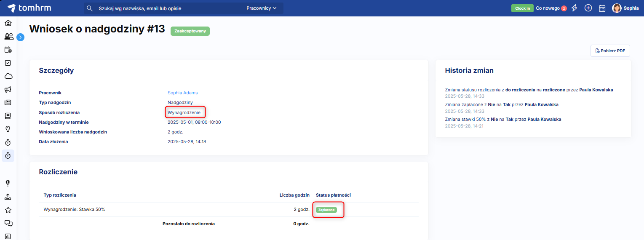Expand the sidebar with blue arrow button
Image resolution: width=644 pixels, height=240 pixels.
[x=21, y=37]
